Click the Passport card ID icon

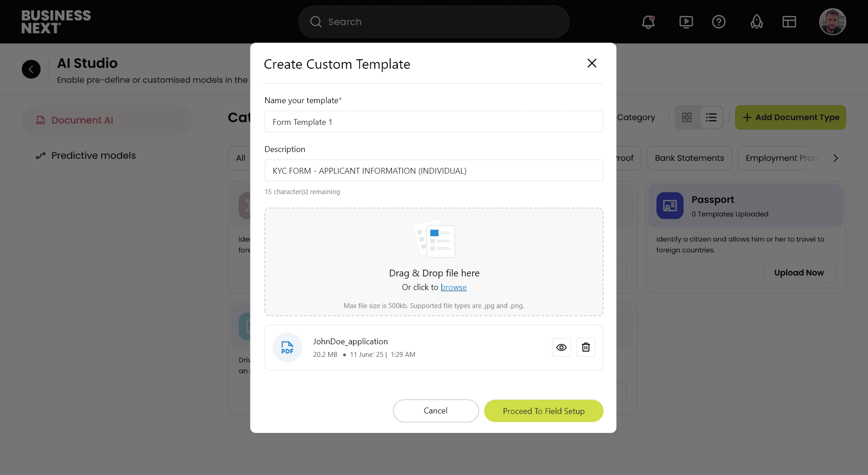[x=670, y=206]
